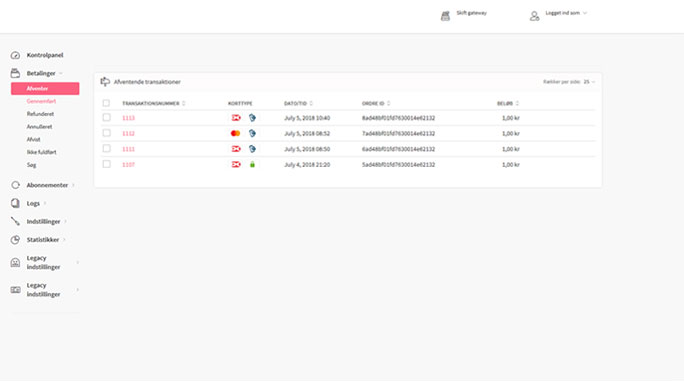The width and height of the screenshot is (684, 382).
Task: Expand the Statistikker chevron
Action: (64, 240)
